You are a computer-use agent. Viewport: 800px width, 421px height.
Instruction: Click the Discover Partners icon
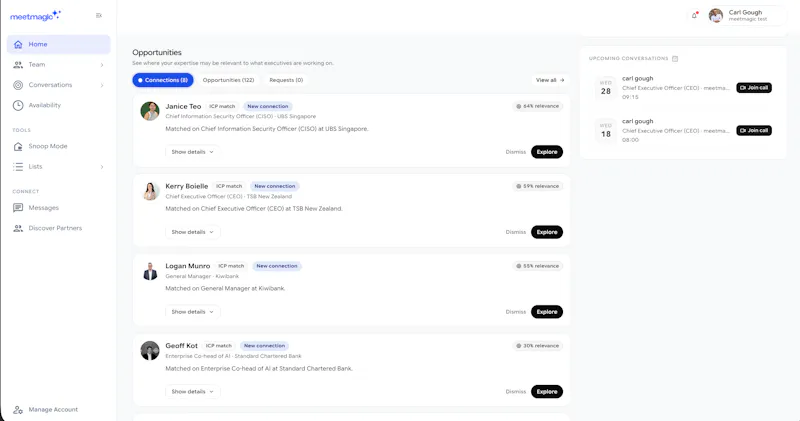pyautogui.click(x=18, y=228)
